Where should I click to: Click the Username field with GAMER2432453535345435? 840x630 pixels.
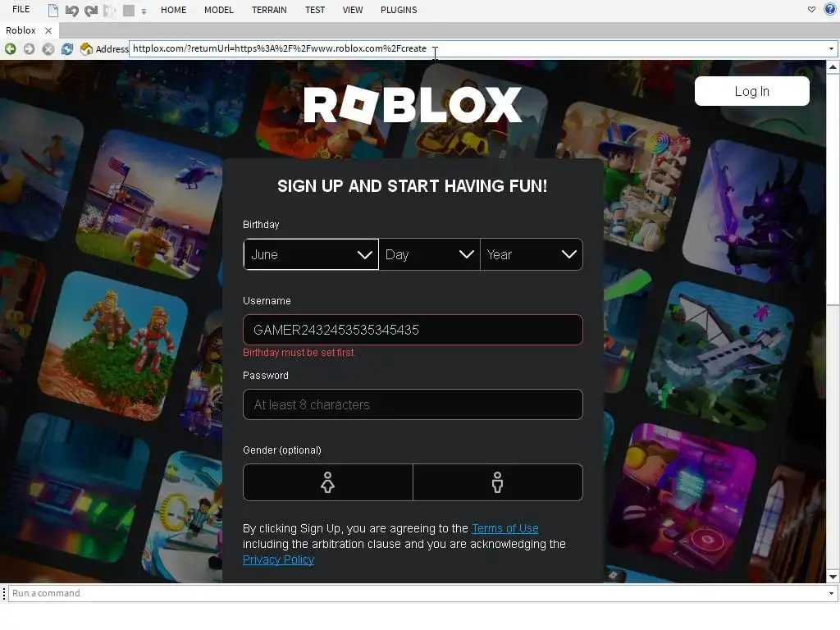(413, 330)
